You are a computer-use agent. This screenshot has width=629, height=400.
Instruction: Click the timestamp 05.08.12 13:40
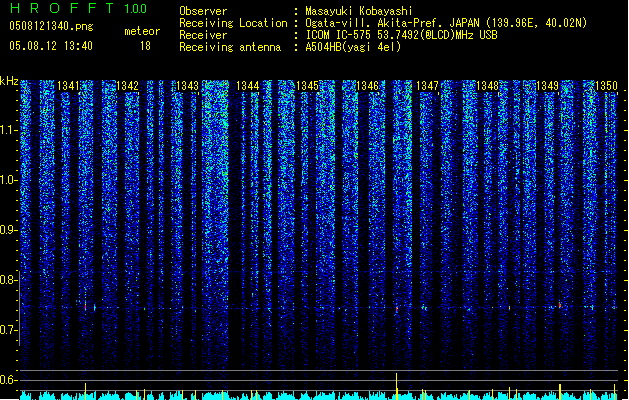tap(51, 46)
